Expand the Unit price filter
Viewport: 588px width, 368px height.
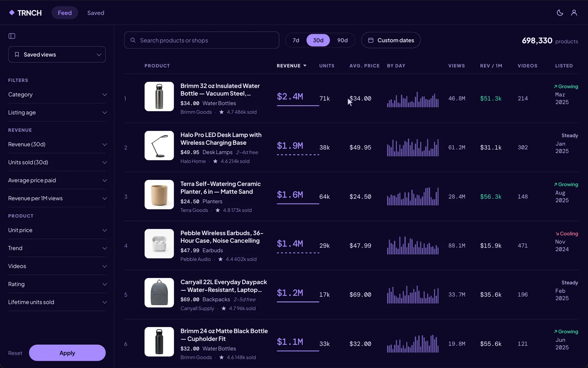[x=57, y=230]
